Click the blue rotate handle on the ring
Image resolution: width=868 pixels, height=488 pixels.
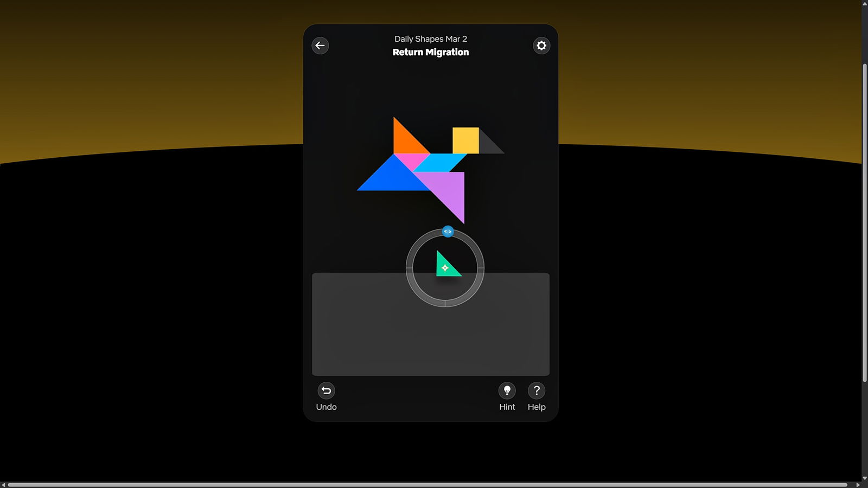click(x=448, y=232)
